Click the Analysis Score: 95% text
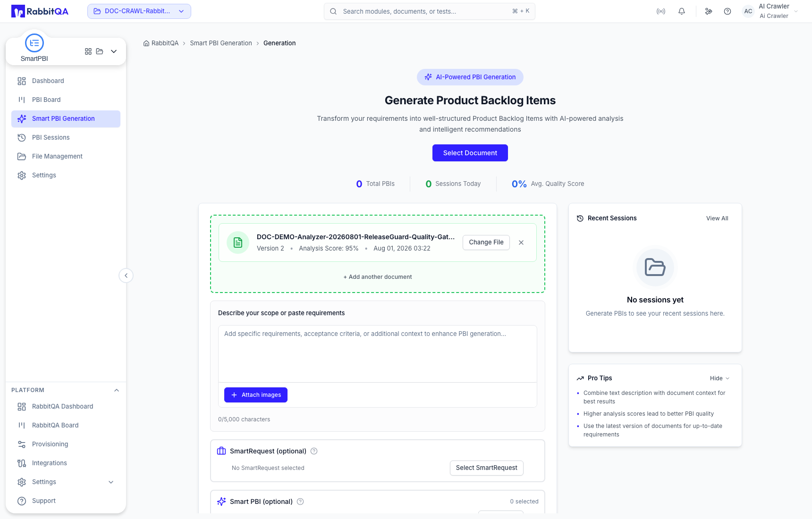Viewport: 812px width, 519px height. tap(329, 249)
